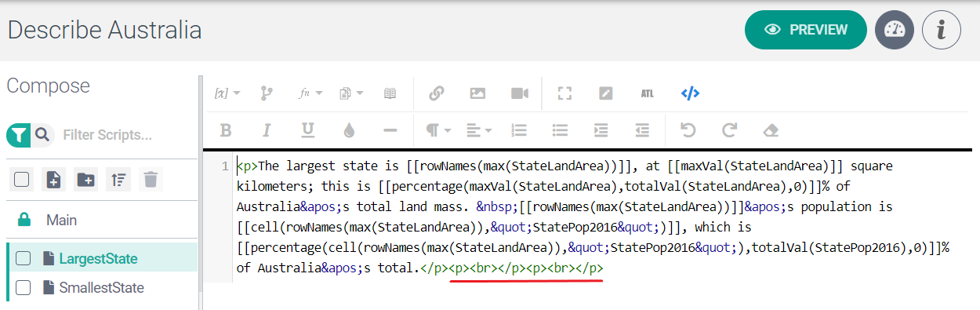Undo the last edit
Viewport: 980px width, 310px height.
coord(688,130)
